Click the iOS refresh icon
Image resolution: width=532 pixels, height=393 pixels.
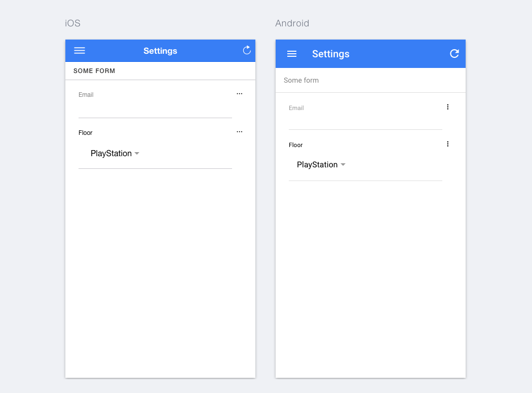tap(247, 50)
